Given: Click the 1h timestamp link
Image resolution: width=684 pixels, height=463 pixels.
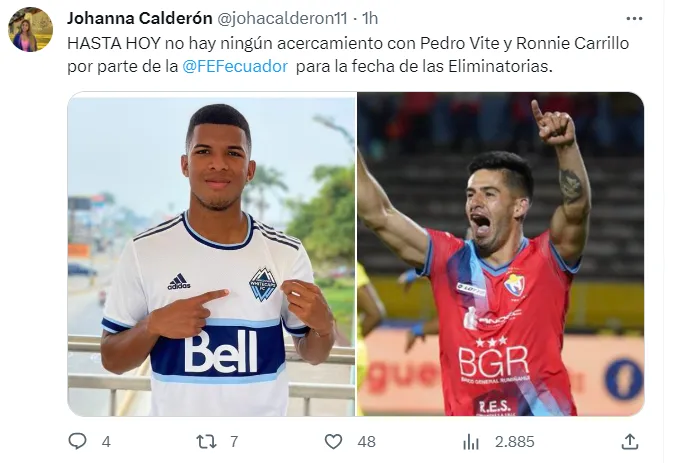Looking at the screenshot, I should 370,18.
